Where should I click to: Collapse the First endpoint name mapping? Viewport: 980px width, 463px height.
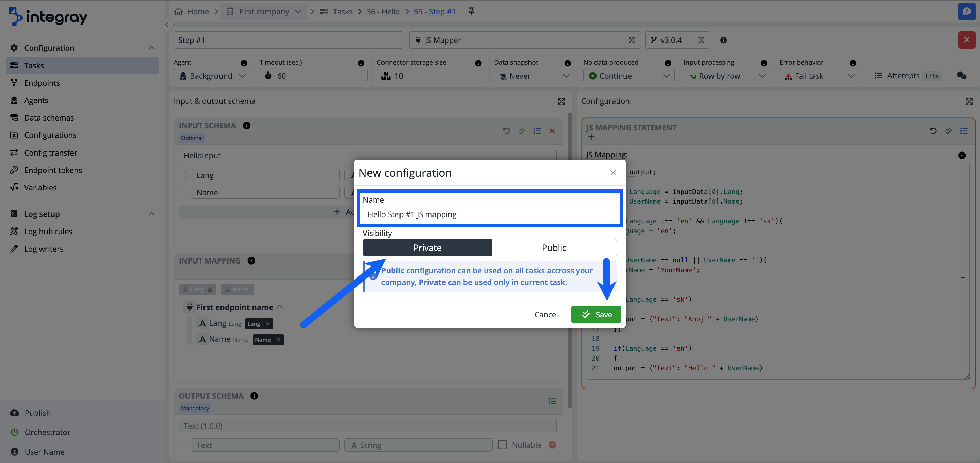[x=280, y=307]
